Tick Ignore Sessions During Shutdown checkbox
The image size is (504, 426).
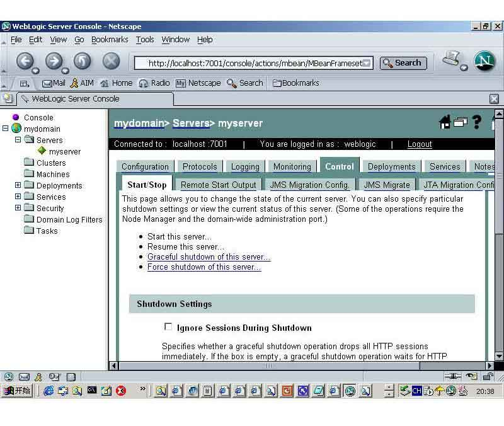coord(168,326)
